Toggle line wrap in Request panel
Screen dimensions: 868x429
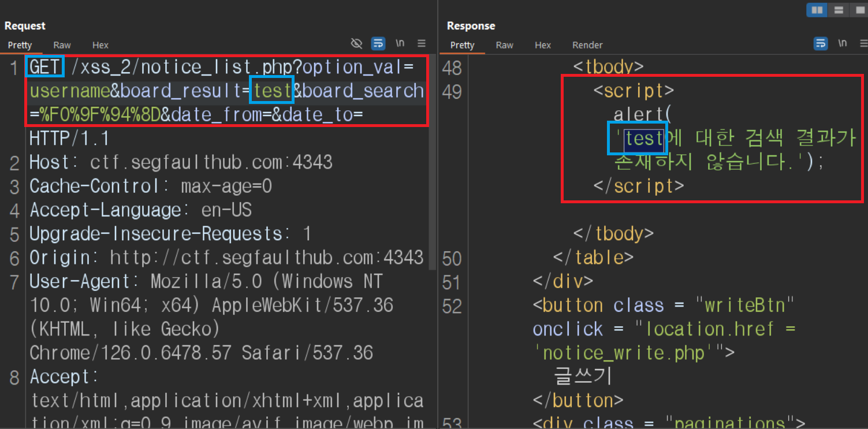(378, 43)
